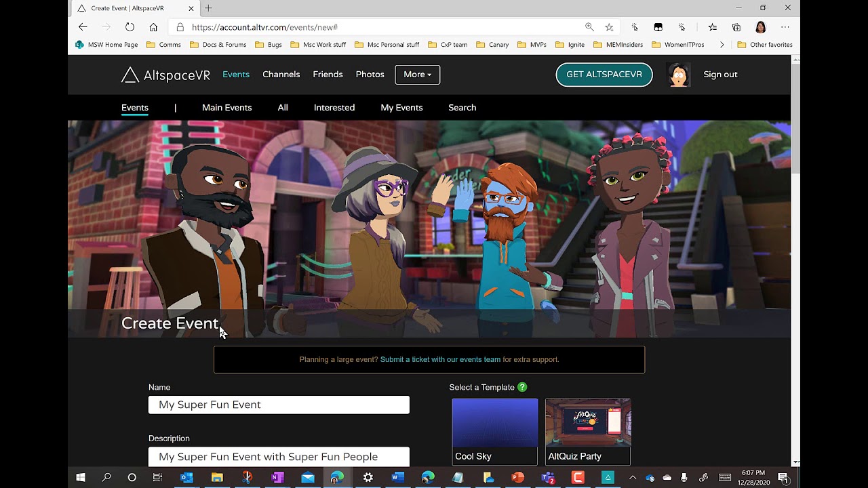Screen dimensions: 868x488
Task: Open Edge Settings and more menu
Action: [x=785, y=27]
